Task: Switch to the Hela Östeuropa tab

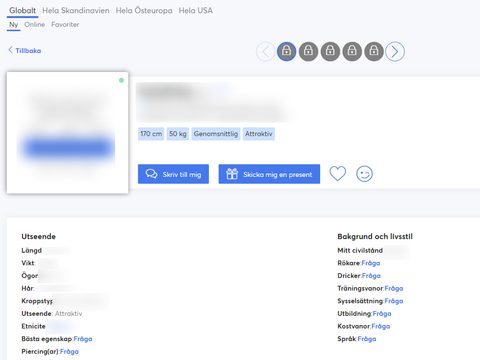Action: click(144, 11)
